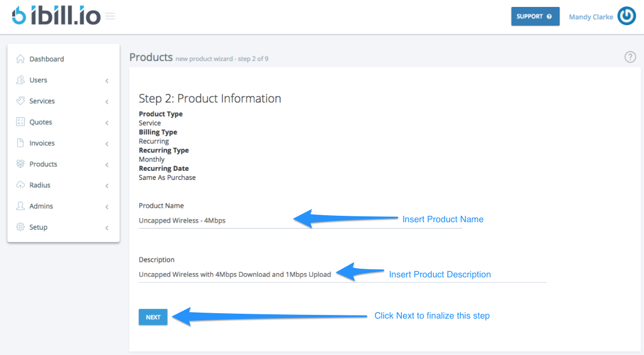Image resolution: width=644 pixels, height=355 pixels.
Task: Click the ibill.io logo
Action: pyautogui.click(x=56, y=16)
